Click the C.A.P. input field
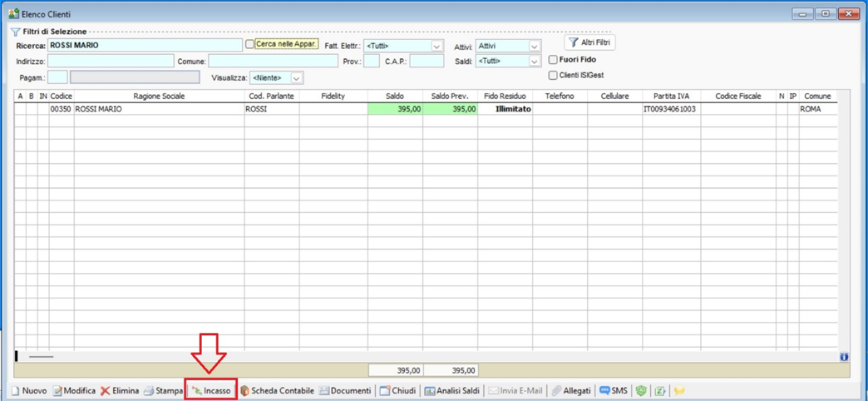This screenshot has width=868, height=401. pyautogui.click(x=427, y=61)
